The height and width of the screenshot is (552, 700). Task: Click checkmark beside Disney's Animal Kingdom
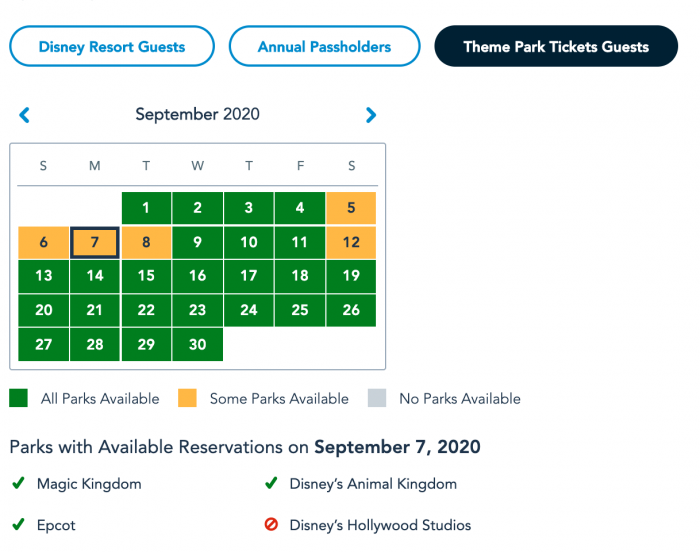coord(271,483)
